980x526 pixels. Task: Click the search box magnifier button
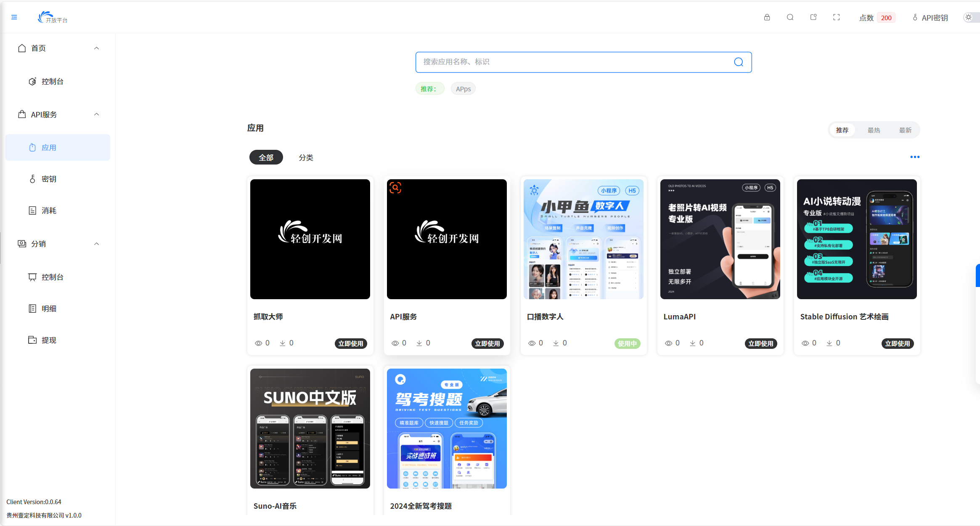tap(739, 62)
